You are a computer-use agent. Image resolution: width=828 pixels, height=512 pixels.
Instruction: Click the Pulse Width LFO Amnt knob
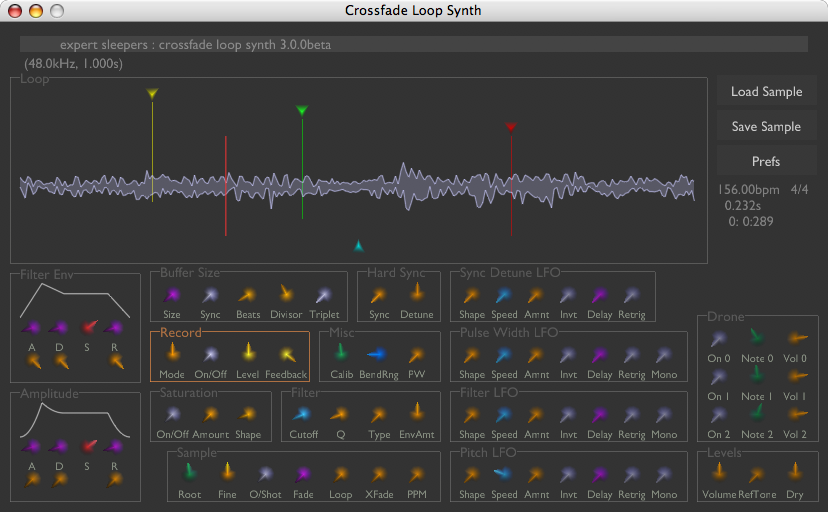tap(535, 355)
